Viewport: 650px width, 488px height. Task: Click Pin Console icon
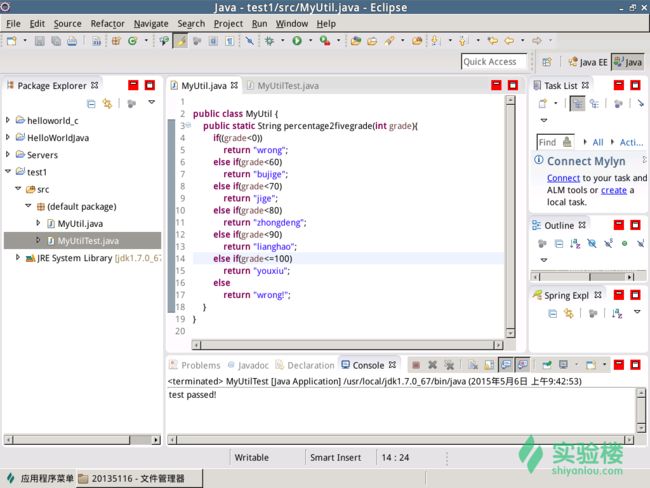coord(547,365)
